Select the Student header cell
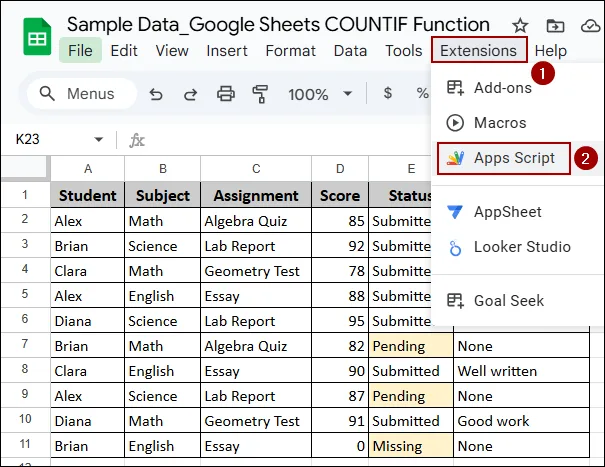605x467 pixels. 88,195
